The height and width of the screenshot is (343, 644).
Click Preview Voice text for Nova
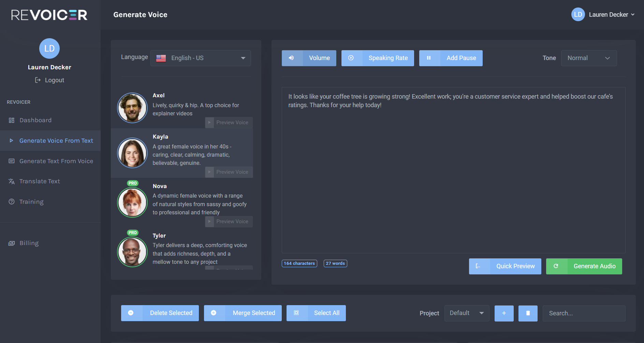click(232, 221)
